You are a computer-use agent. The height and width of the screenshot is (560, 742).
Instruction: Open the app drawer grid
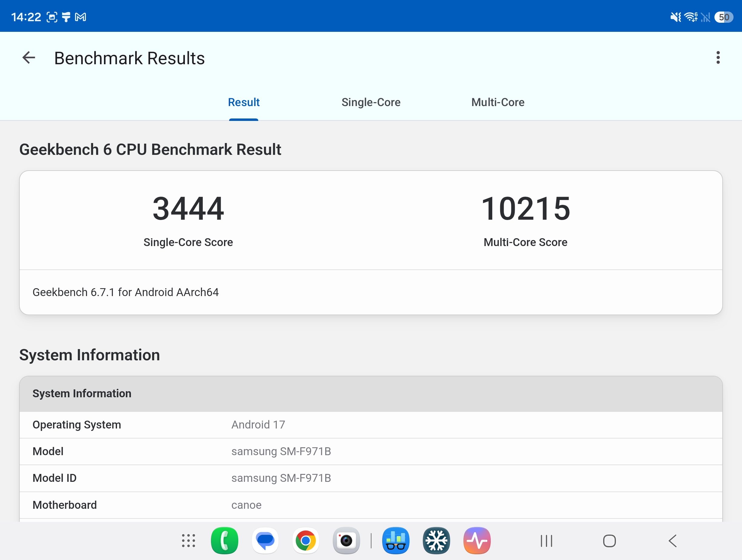click(189, 541)
